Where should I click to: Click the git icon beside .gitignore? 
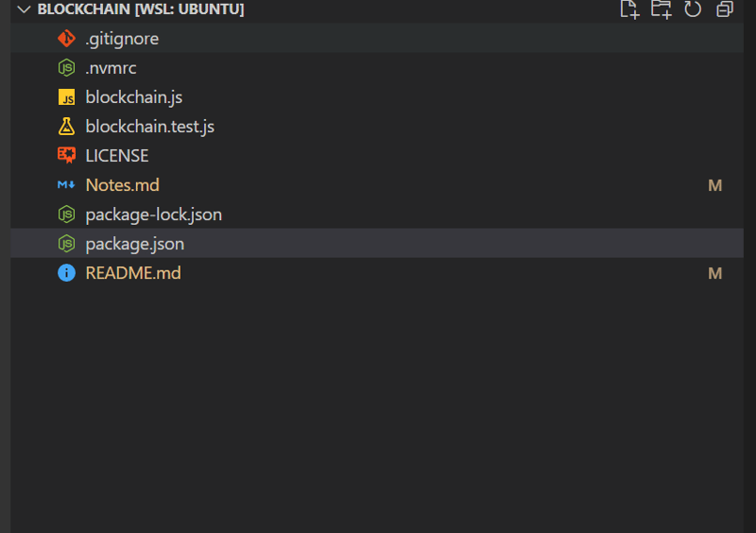(x=66, y=38)
